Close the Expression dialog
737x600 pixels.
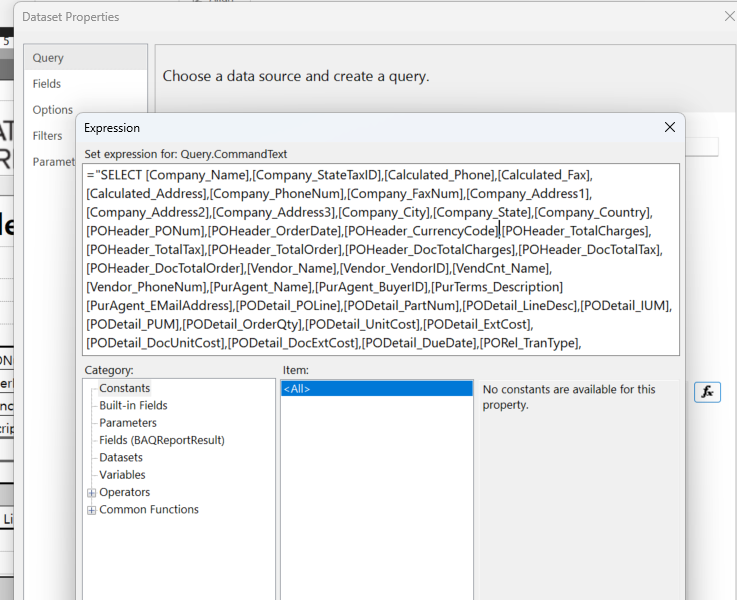tap(670, 127)
